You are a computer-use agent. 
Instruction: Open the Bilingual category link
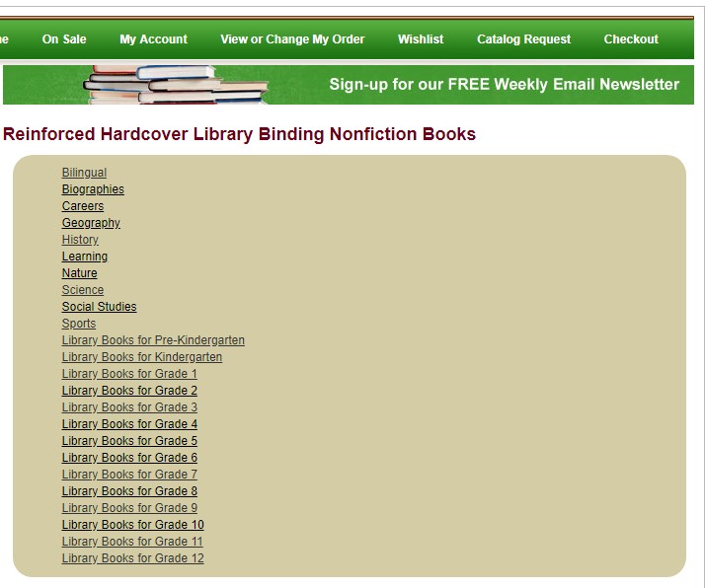pos(84,173)
